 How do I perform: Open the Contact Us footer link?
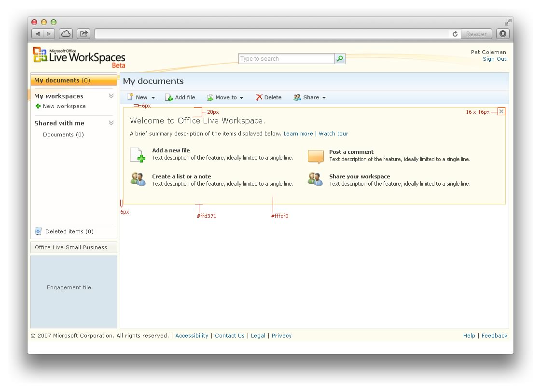click(x=230, y=336)
